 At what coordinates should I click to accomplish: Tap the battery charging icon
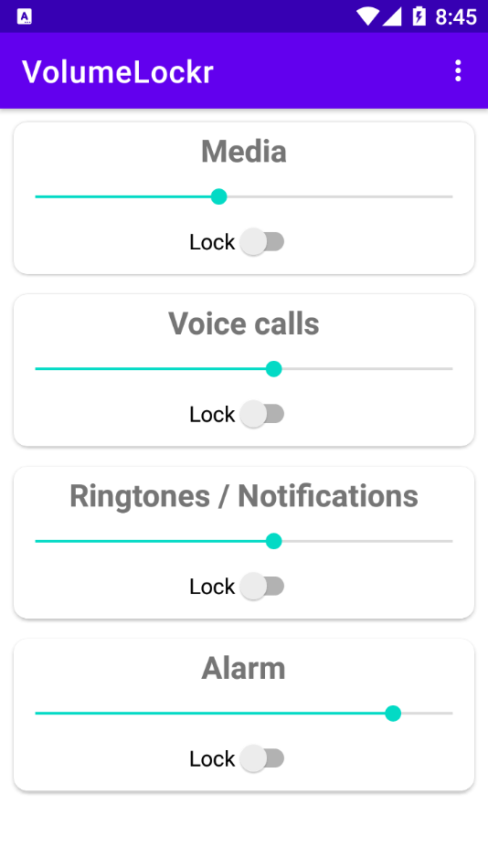coord(419,16)
